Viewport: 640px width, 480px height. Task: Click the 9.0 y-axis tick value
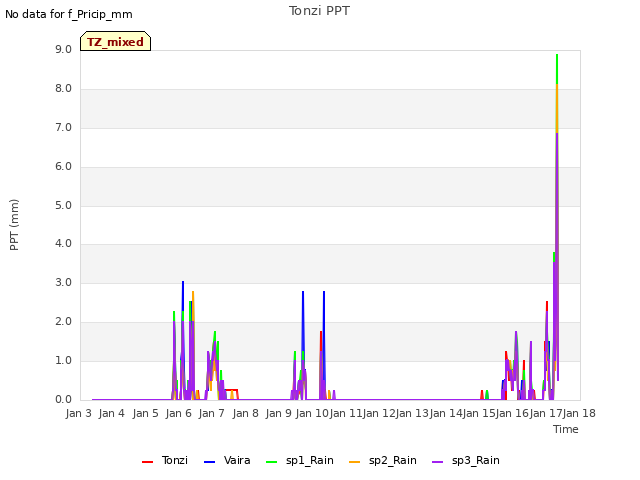(x=63, y=49)
